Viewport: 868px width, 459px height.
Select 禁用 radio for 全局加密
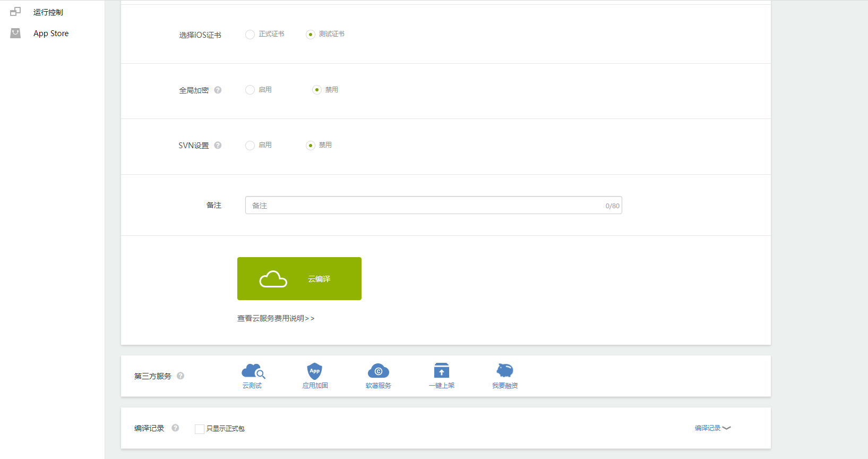[x=317, y=90]
